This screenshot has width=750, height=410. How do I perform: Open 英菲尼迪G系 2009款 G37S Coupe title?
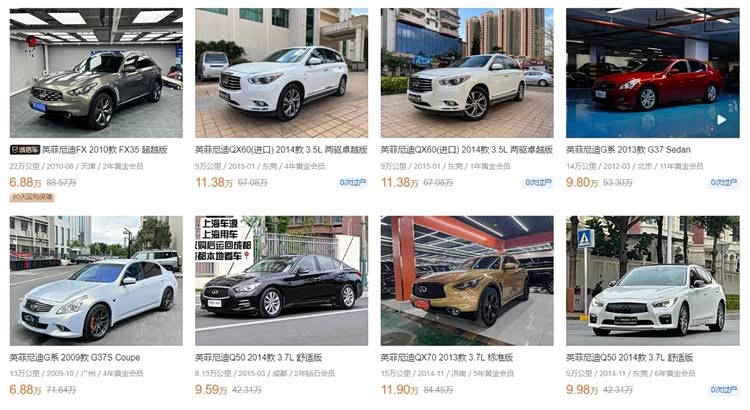(75, 357)
